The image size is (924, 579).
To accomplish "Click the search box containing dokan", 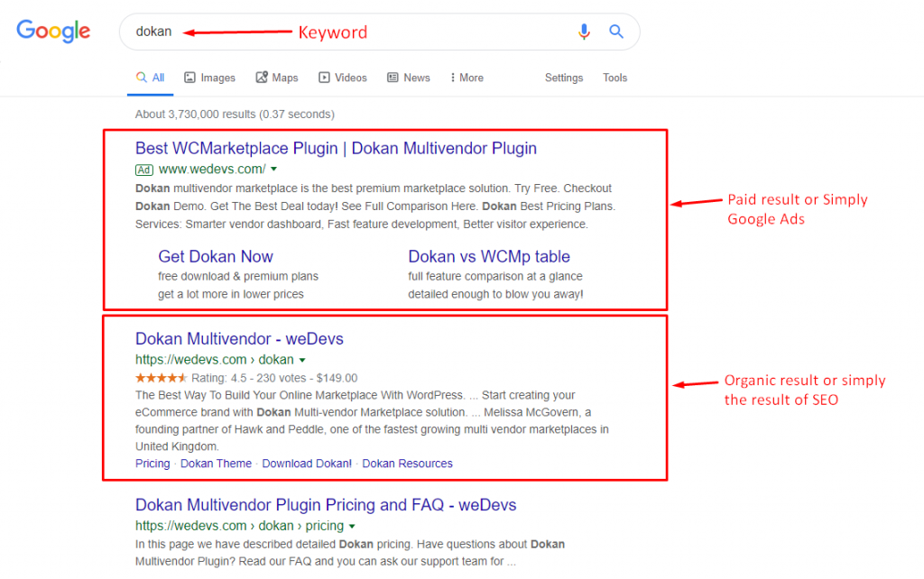I will click(379, 32).
